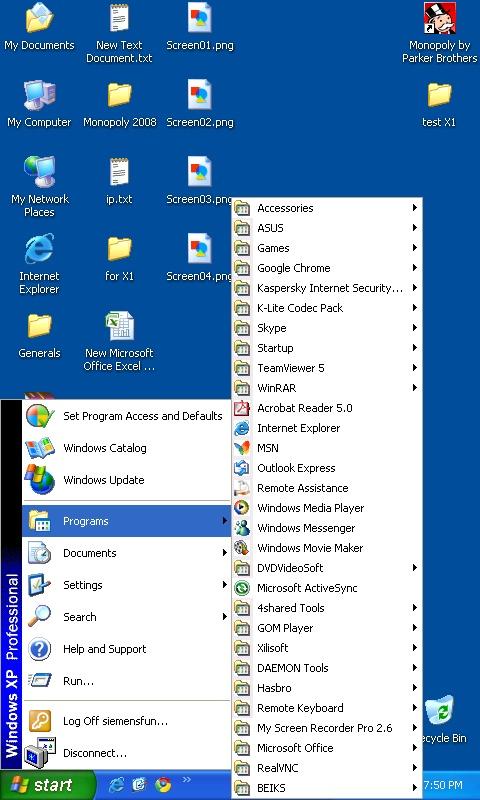Image resolution: width=480 pixels, height=800 pixels.
Task: Open Remote Assistance from Programs menu
Action: pos(327,488)
